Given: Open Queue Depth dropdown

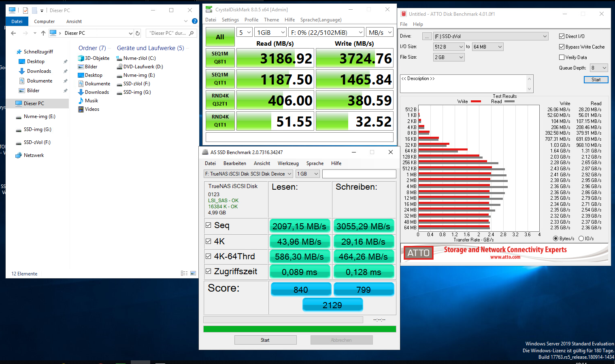Looking at the screenshot, I should coord(599,68).
